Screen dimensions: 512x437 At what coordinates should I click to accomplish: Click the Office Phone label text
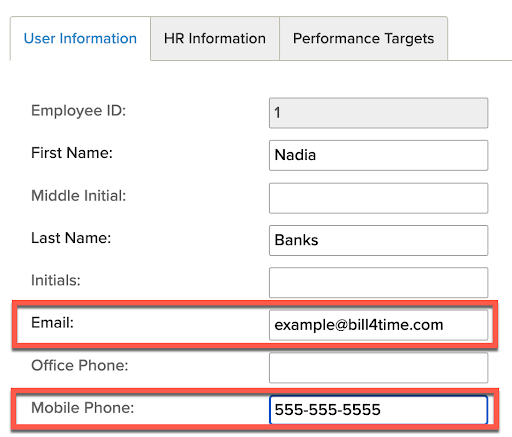[80, 365]
